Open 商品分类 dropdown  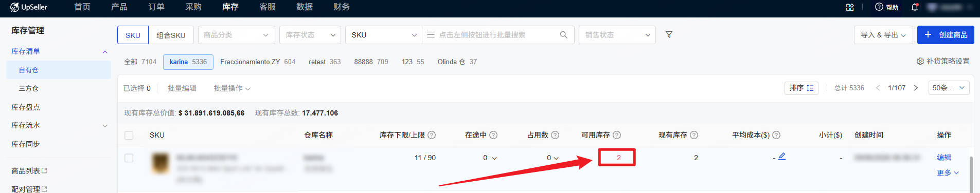(237, 35)
